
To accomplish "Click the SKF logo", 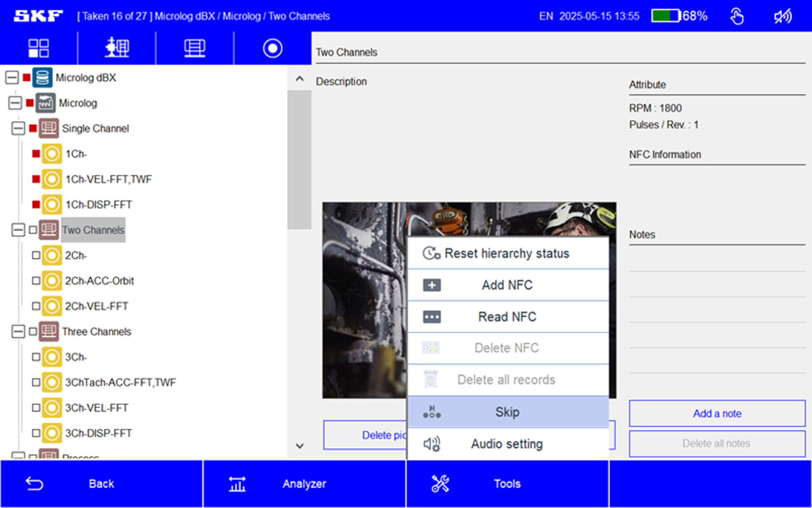I will pos(38,16).
